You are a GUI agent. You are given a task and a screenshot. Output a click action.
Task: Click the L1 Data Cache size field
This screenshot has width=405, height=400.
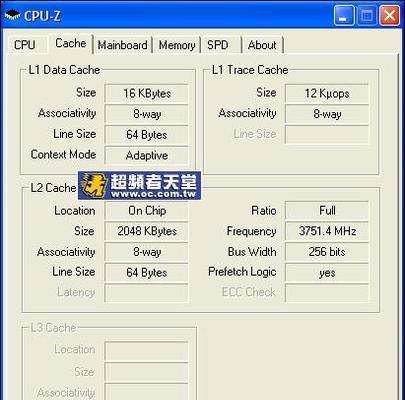pyautogui.click(x=147, y=93)
